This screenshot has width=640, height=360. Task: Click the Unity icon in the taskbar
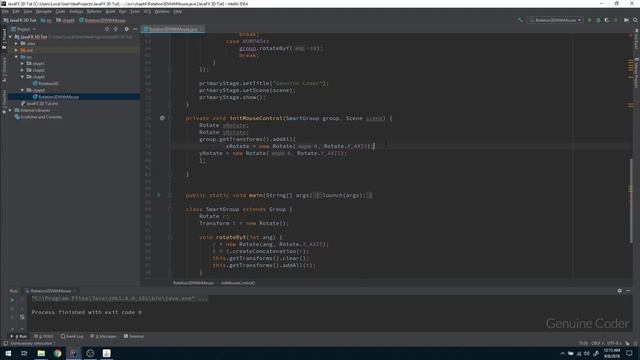pyautogui.click(x=90, y=353)
